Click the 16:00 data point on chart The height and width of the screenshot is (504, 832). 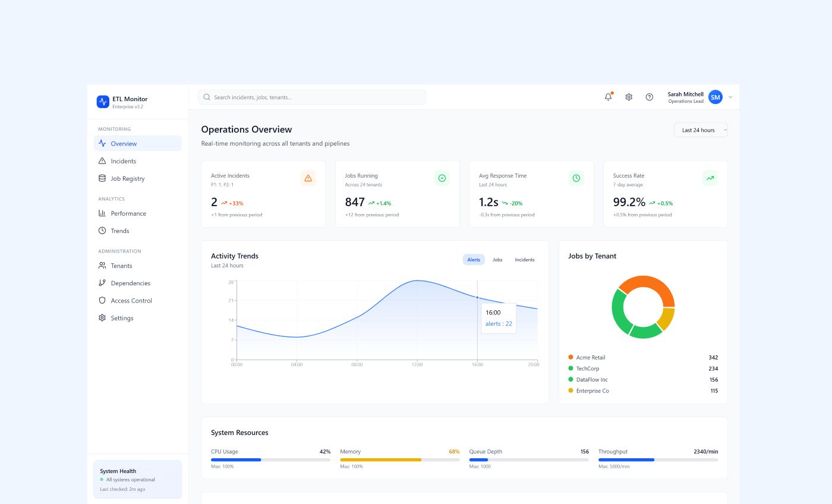coord(477,297)
